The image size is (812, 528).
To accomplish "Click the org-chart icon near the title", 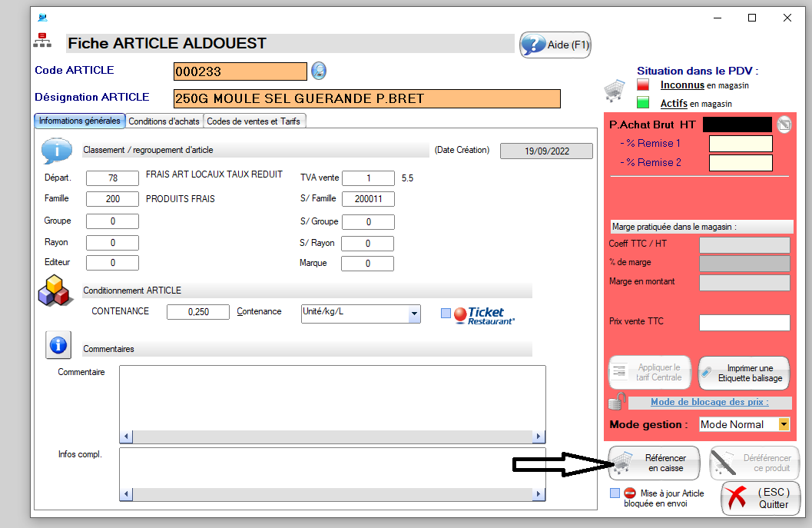I will tap(41, 41).
